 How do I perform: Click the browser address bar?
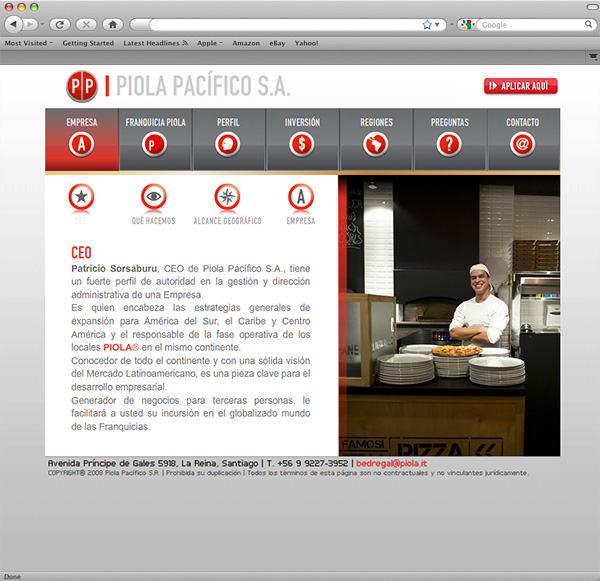click(x=280, y=24)
